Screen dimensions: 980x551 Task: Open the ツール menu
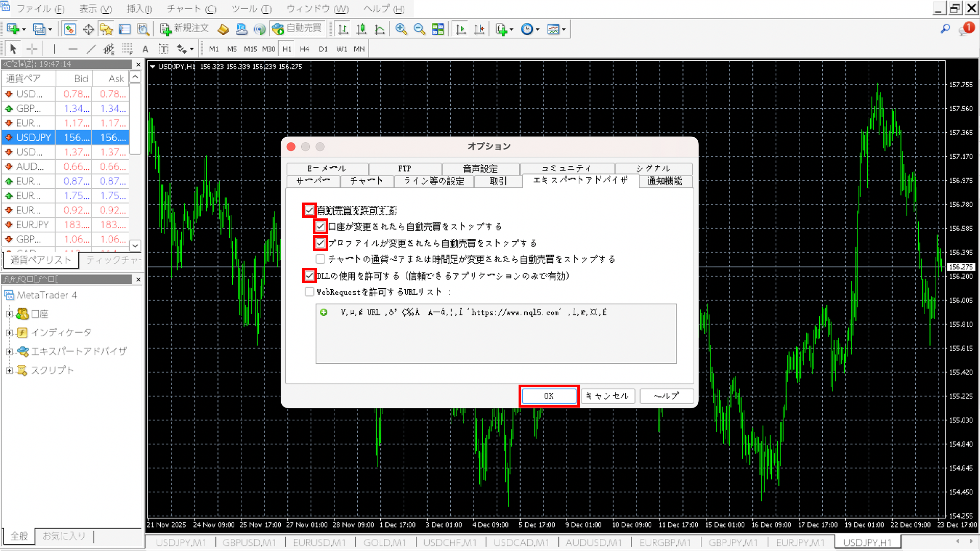coord(251,9)
